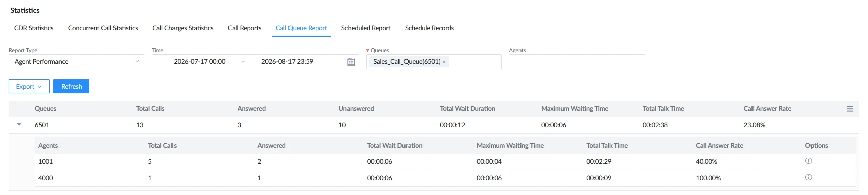Click the queue Maximum Waiting Time header
The image size is (868, 195).
(x=575, y=109)
